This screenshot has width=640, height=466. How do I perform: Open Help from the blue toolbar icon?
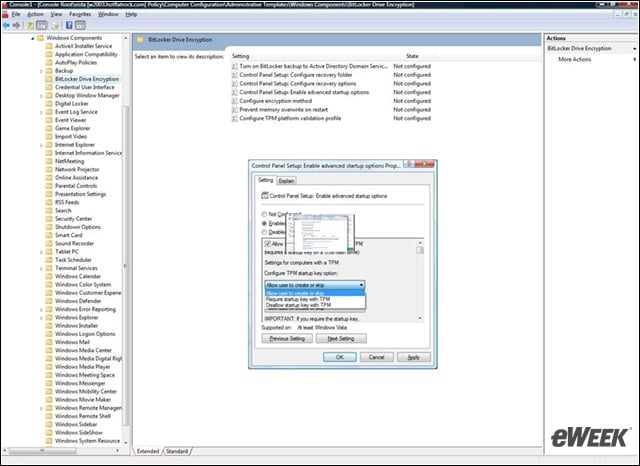69,25
